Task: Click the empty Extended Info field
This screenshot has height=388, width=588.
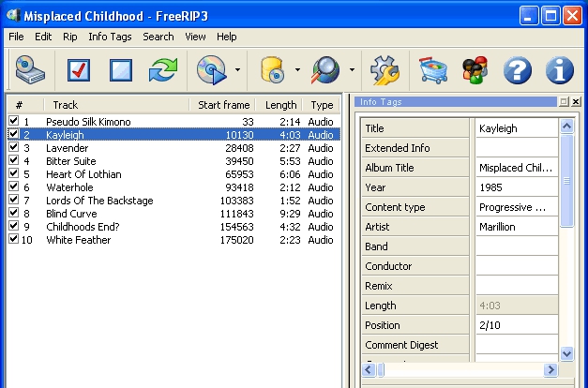Action: point(517,148)
